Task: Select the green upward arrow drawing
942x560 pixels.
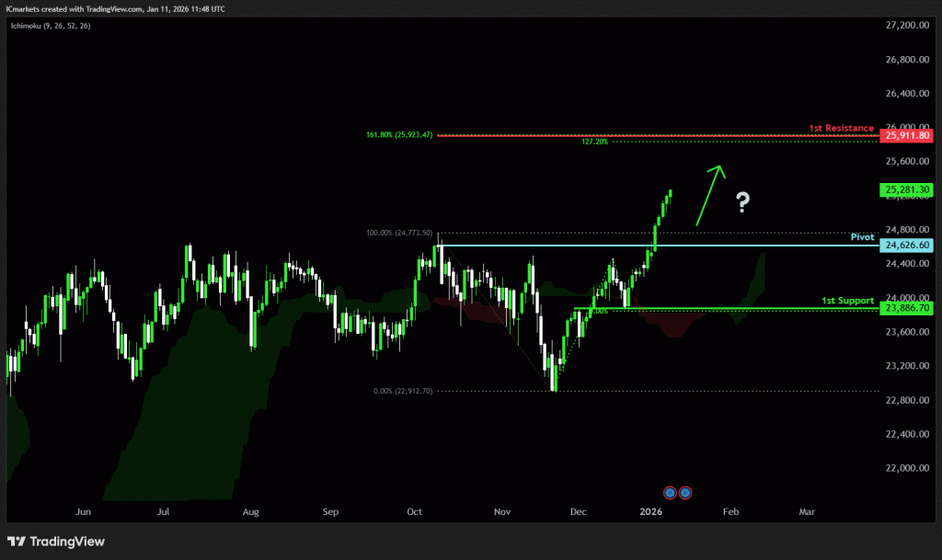Action: point(709,194)
